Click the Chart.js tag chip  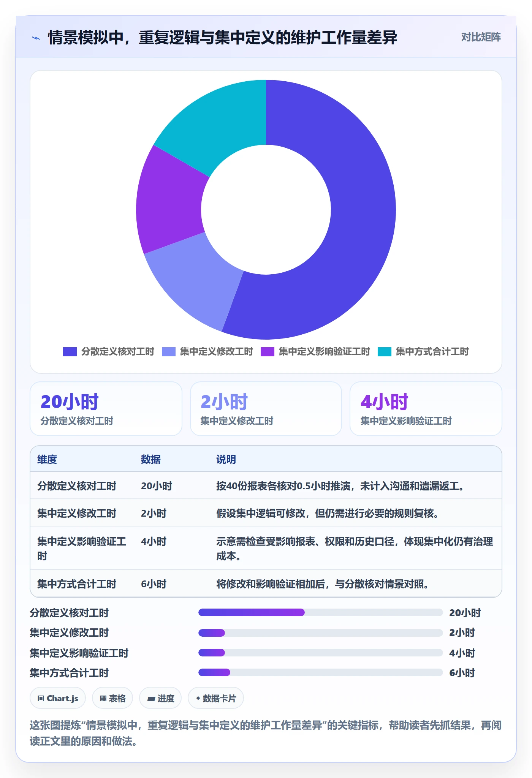(58, 698)
